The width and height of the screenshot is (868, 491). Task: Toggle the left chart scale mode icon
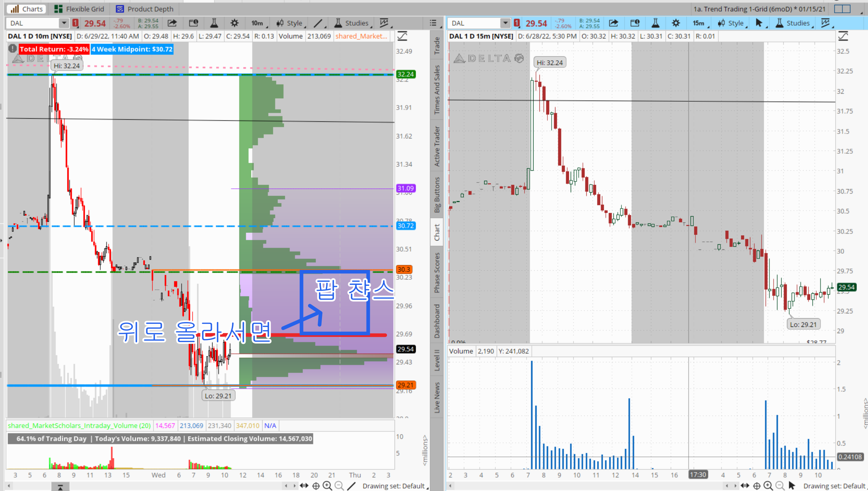pyautogui.click(x=402, y=36)
